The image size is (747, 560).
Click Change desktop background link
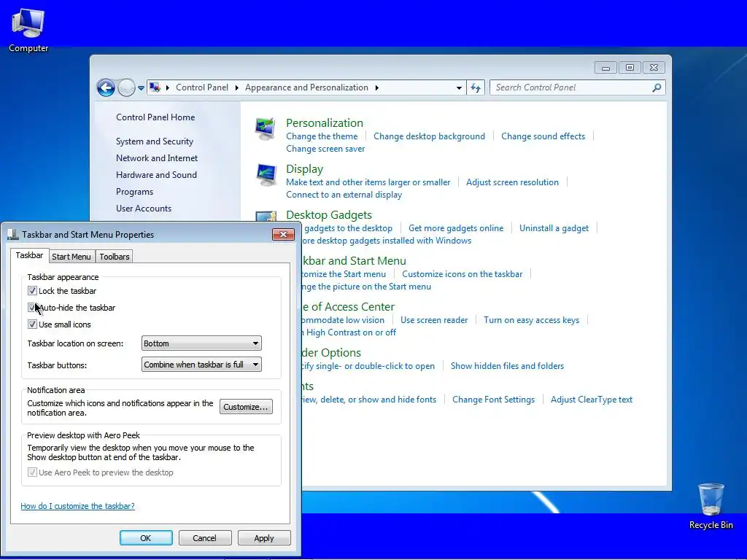tap(429, 136)
